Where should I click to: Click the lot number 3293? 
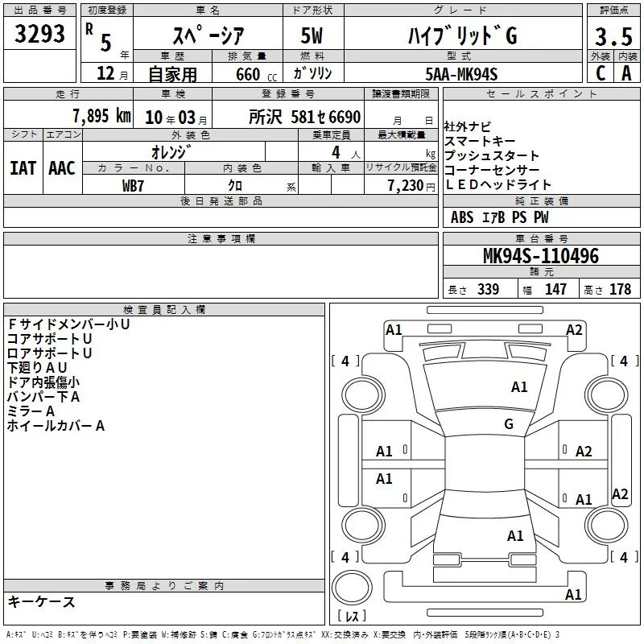pos(40,35)
